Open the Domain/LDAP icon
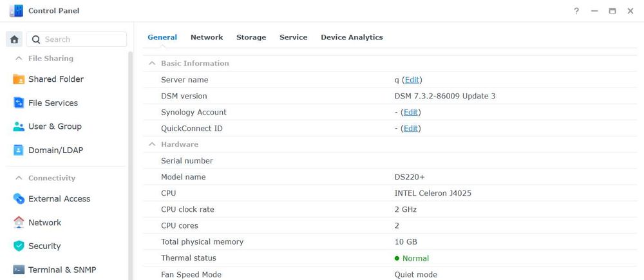Image resolution: width=644 pixels, height=280 pixels. (x=19, y=150)
